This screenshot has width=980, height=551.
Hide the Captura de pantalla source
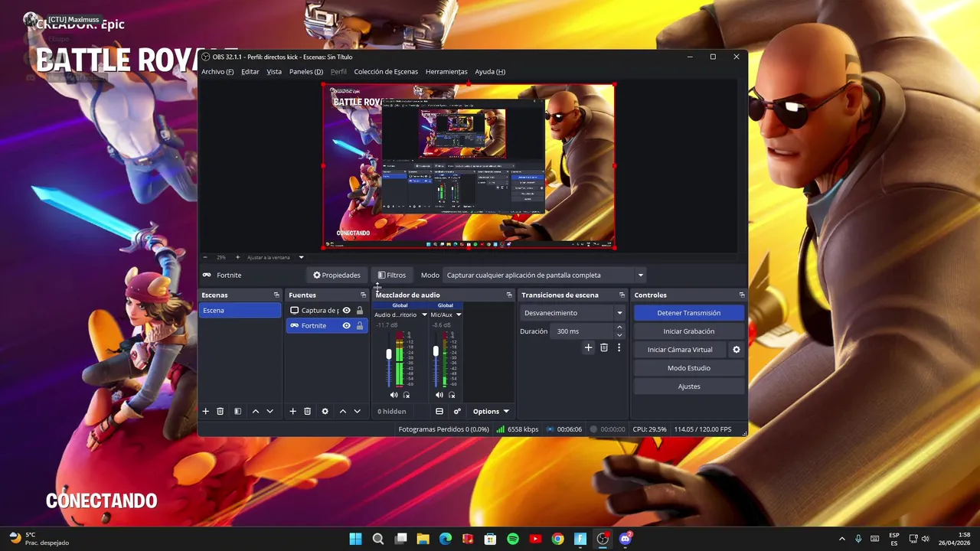coord(346,310)
